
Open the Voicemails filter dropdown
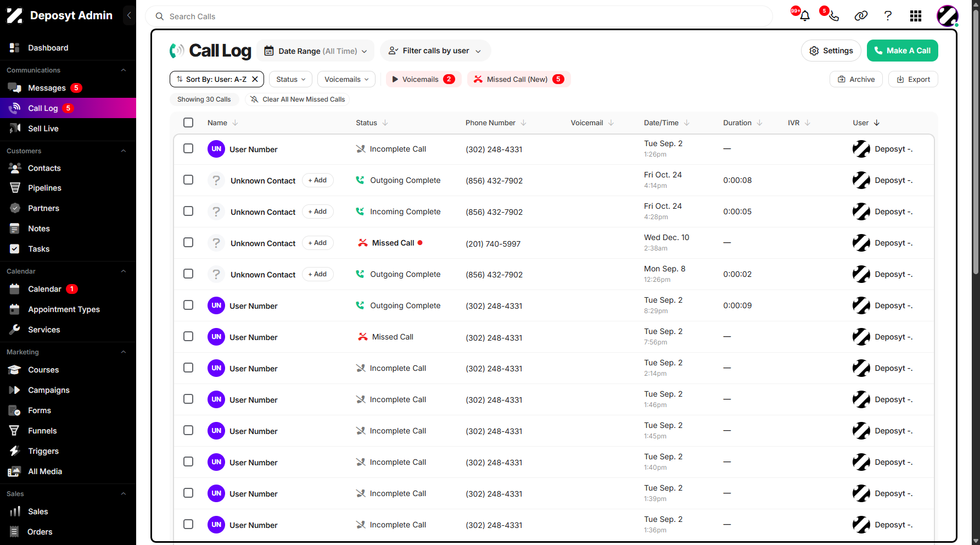[346, 79]
